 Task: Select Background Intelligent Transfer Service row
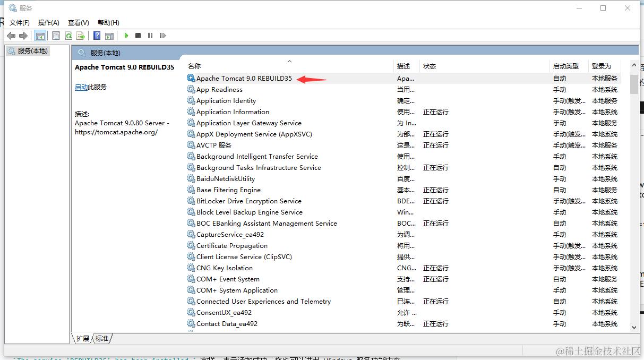click(x=402, y=156)
